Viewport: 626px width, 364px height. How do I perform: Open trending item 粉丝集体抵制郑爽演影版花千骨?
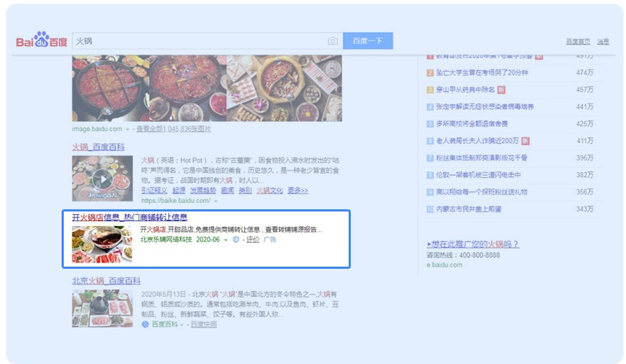tap(482, 157)
